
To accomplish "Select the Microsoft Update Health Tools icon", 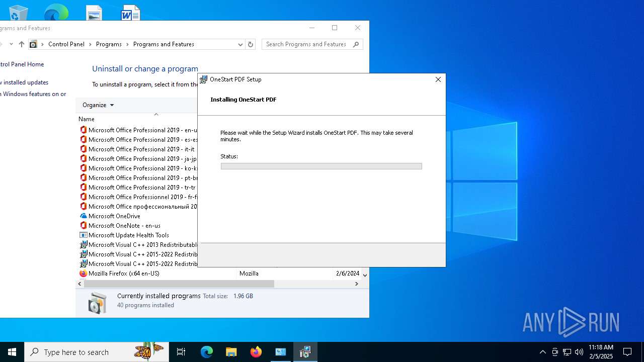I will tap(84, 235).
